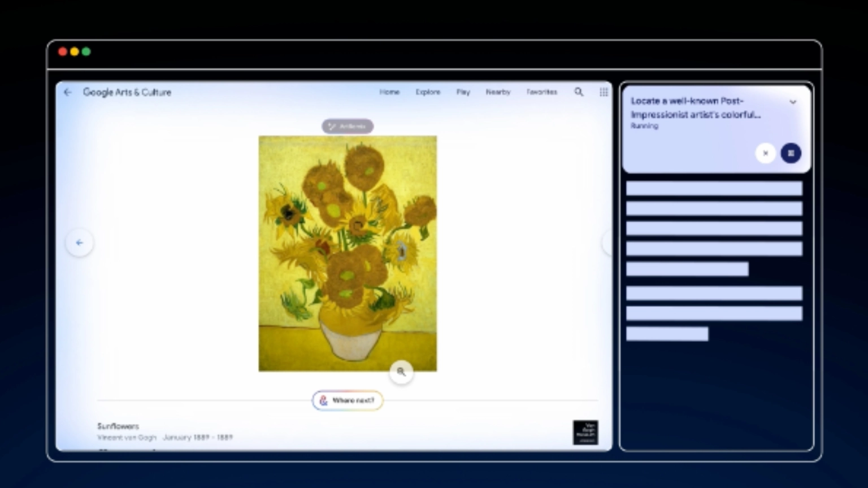Open the Home tab

(389, 92)
